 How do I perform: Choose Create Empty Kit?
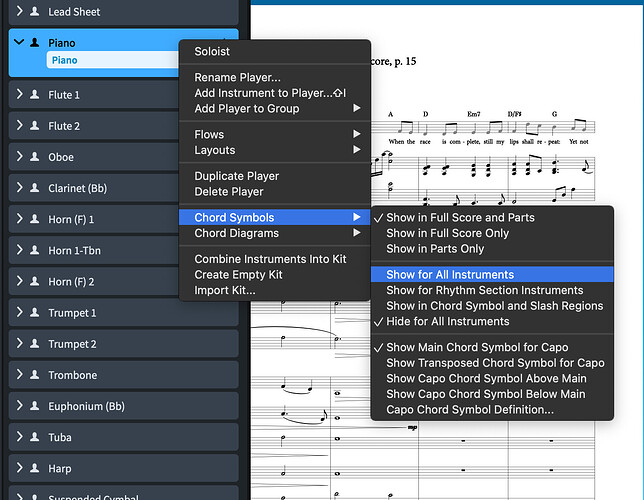tap(275, 274)
